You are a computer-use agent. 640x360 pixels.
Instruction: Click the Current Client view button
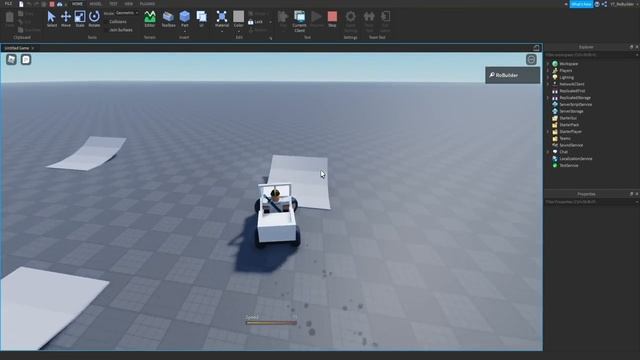300,21
